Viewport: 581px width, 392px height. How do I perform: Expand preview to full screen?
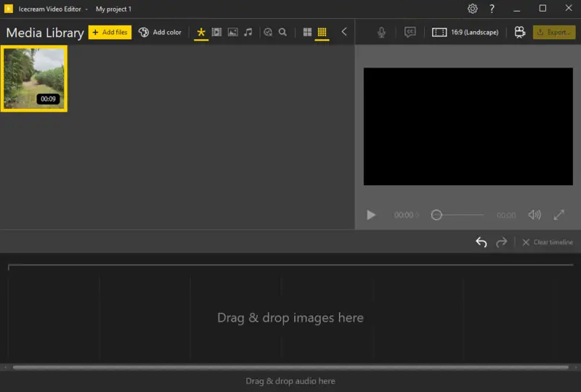pyautogui.click(x=559, y=215)
